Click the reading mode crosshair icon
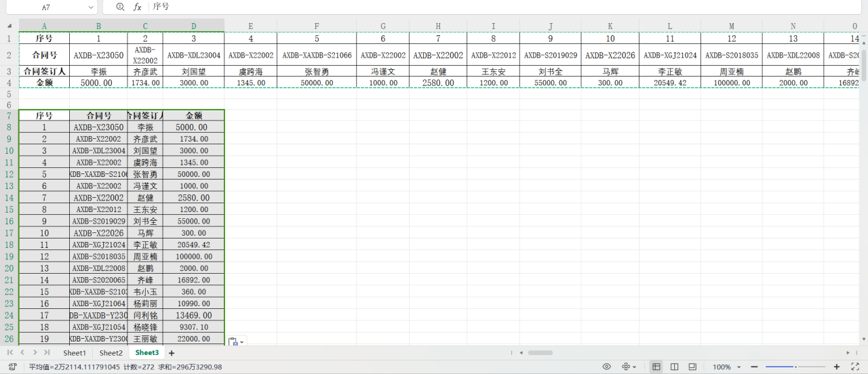Screen dimensions: 868x374 pyautogui.click(x=626, y=367)
